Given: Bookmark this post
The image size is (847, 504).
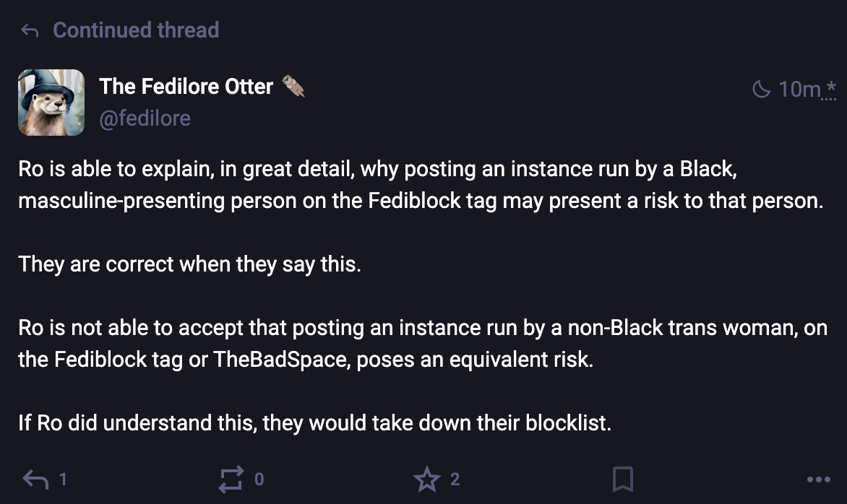Looking at the screenshot, I should [x=623, y=479].
